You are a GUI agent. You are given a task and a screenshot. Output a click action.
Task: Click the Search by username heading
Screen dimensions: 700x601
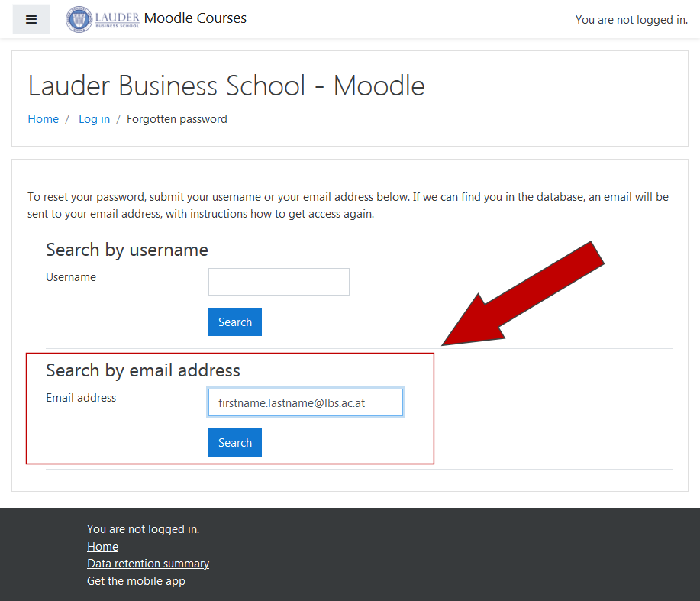[x=127, y=250]
